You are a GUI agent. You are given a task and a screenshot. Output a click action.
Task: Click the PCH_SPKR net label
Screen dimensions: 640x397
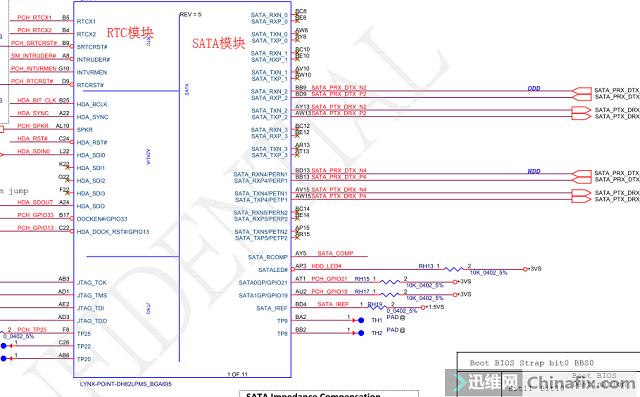point(33,126)
